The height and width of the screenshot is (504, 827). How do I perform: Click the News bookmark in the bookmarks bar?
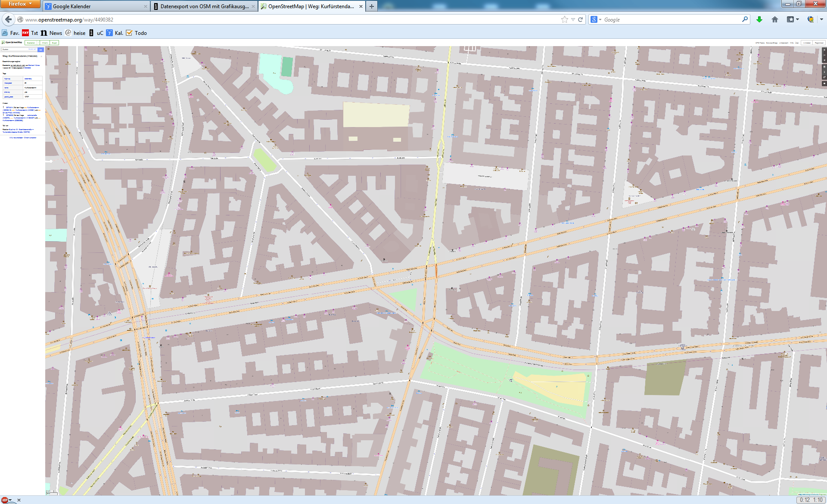[52, 33]
